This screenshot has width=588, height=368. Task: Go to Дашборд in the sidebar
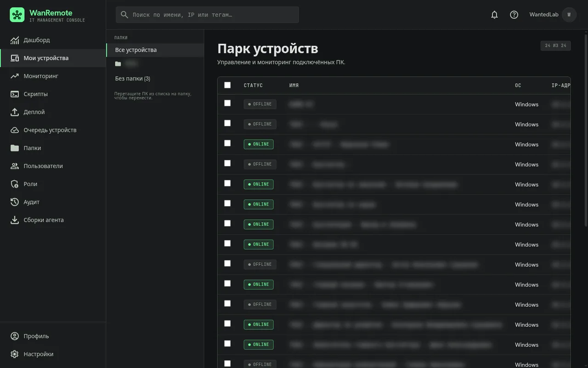tap(53, 40)
